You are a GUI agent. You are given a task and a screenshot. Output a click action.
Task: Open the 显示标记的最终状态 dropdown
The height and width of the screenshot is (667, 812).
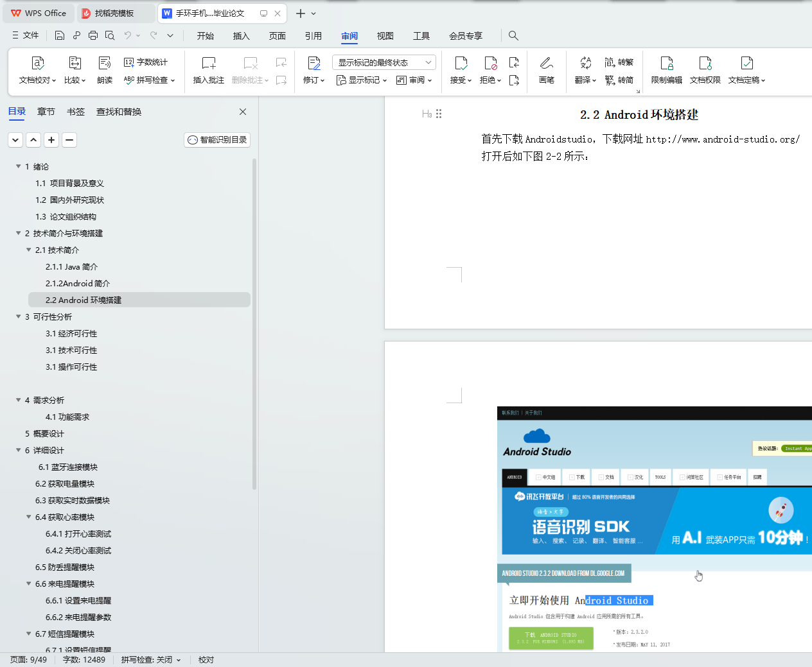[x=384, y=62]
